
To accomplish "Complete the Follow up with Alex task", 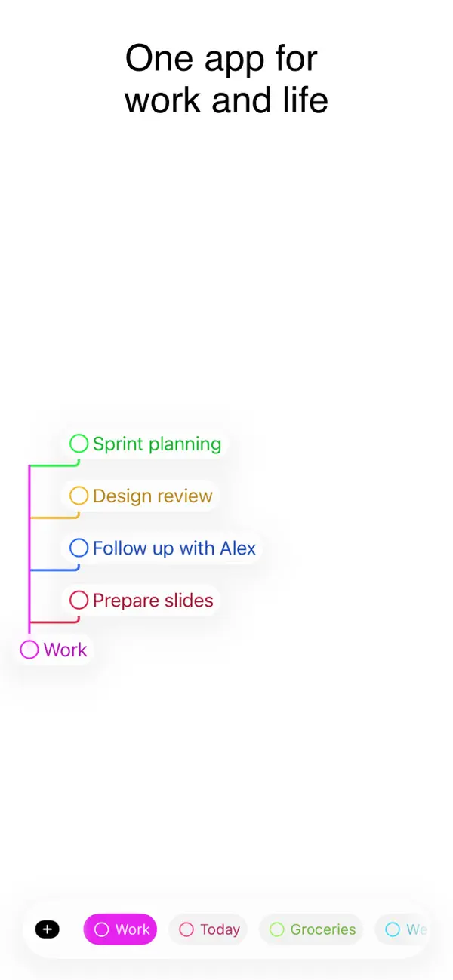I will [x=79, y=548].
